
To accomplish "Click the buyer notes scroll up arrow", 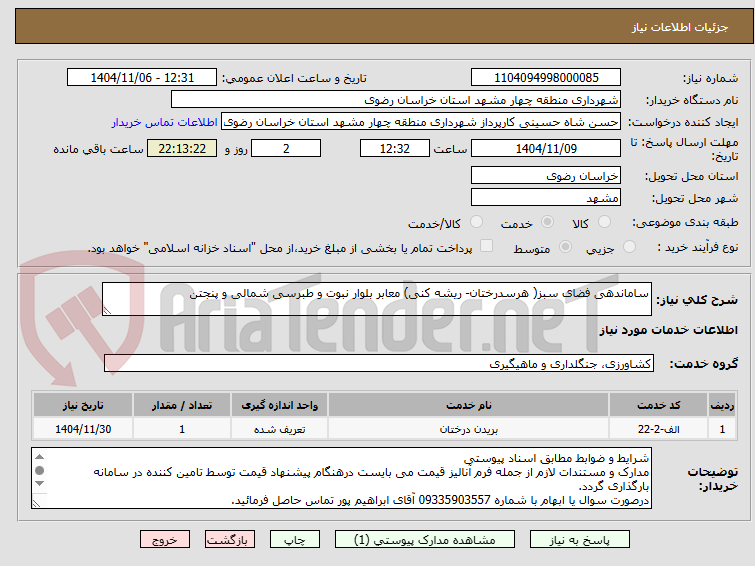I will pos(39,457).
